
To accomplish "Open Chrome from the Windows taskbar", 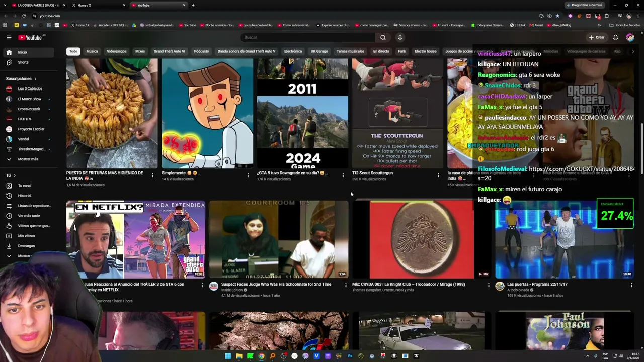I will (261, 356).
